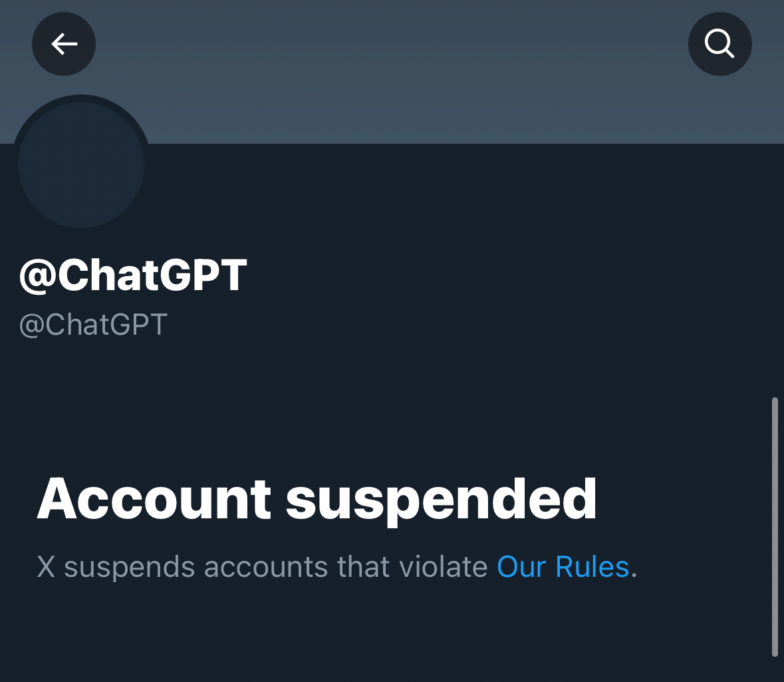Tap the word "Rules" in the blue link
The width and height of the screenshot is (784, 682).
pyautogui.click(x=592, y=568)
